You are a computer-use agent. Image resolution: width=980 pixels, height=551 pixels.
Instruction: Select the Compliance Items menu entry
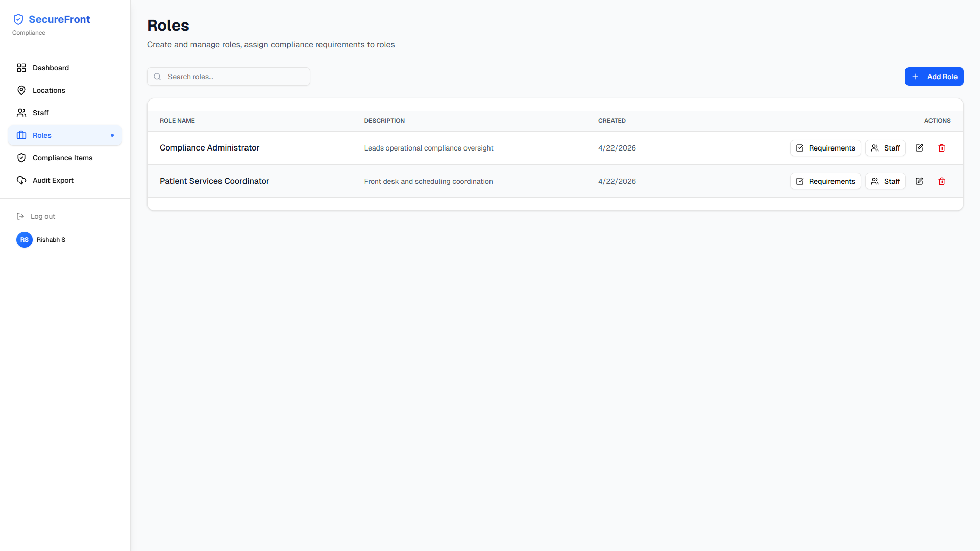tap(62, 158)
